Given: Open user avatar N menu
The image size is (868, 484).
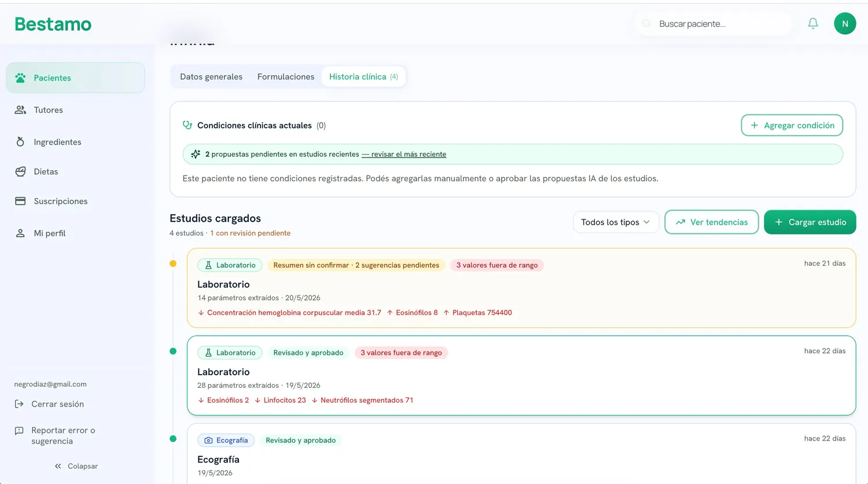Looking at the screenshot, I should (x=845, y=24).
